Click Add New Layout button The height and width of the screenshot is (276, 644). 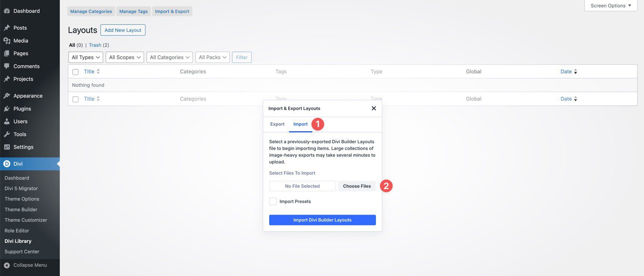123,30
